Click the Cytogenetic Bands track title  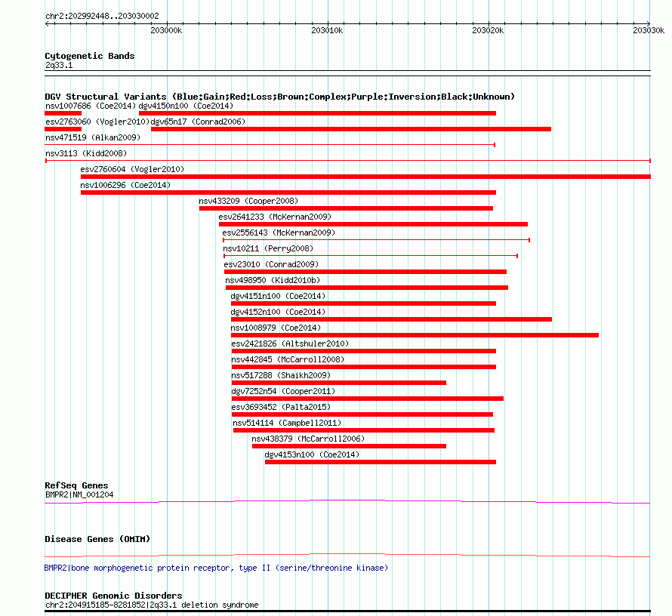[90, 56]
